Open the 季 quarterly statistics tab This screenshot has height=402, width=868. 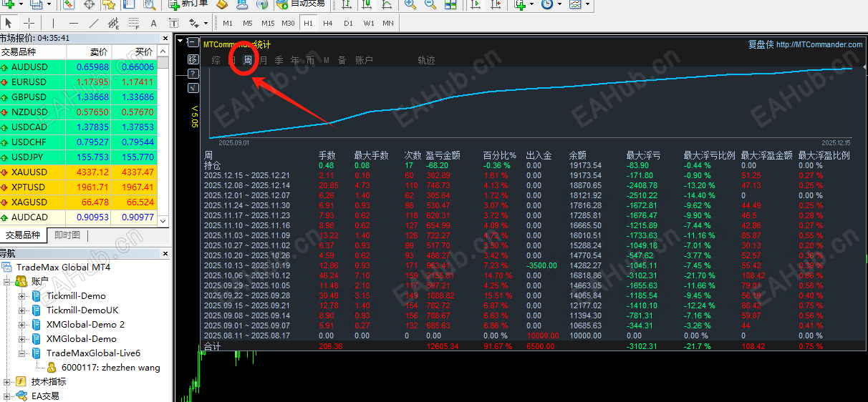click(279, 60)
